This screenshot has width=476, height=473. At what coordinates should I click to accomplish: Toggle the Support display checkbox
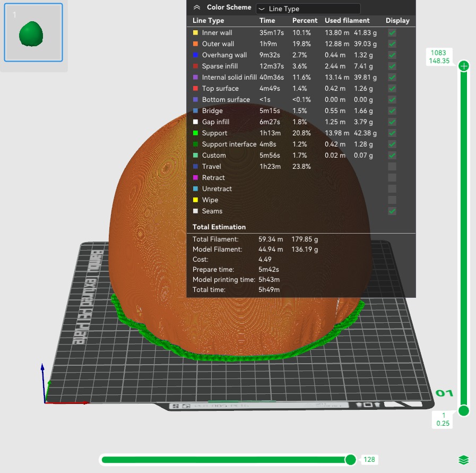pyautogui.click(x=392, y=133)
